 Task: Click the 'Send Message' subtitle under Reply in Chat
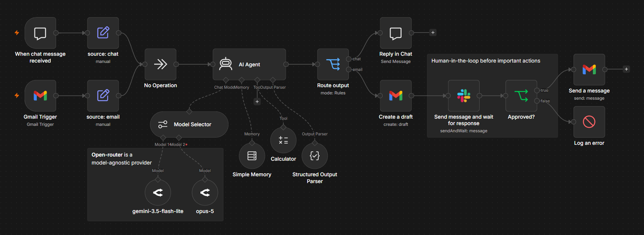[x=396, y=61]
